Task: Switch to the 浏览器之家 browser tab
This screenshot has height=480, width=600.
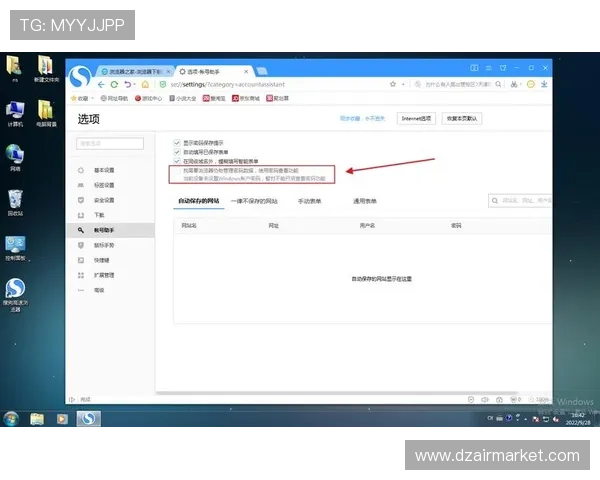Action: pos(135,72)
